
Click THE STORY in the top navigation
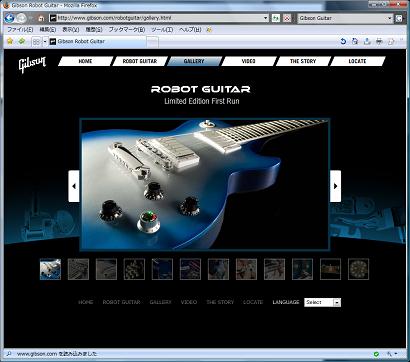click(303, 61)
